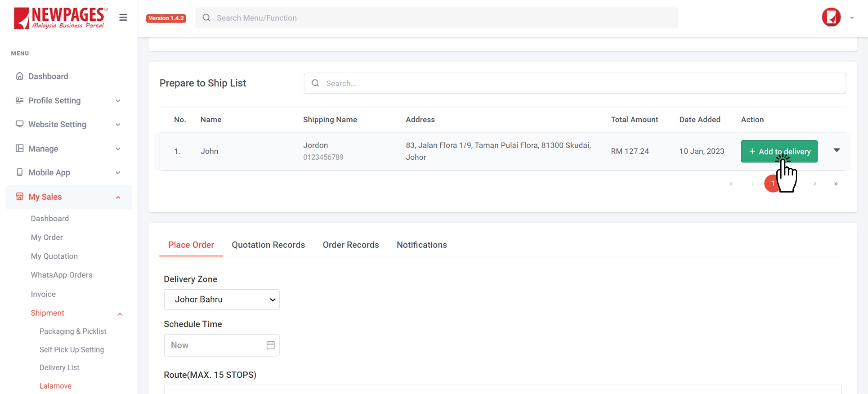Open Packaging & Picklist menu item
This screenshot has width=868, height=394.
click(72, 331)
